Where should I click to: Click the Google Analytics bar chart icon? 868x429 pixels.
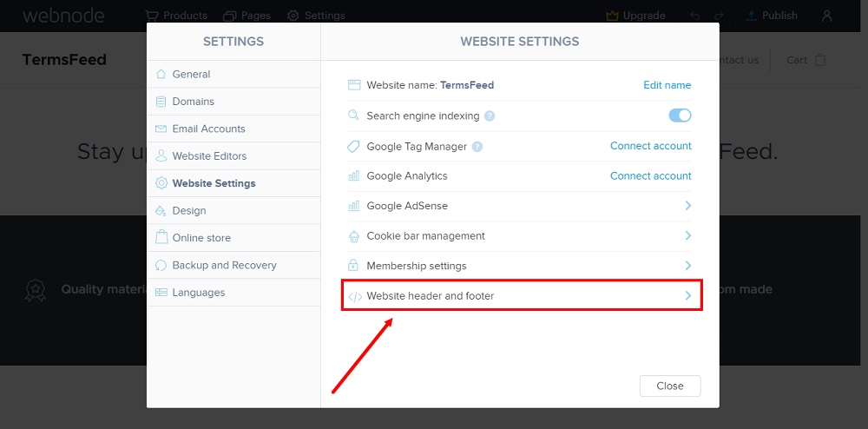pos(354,175)
